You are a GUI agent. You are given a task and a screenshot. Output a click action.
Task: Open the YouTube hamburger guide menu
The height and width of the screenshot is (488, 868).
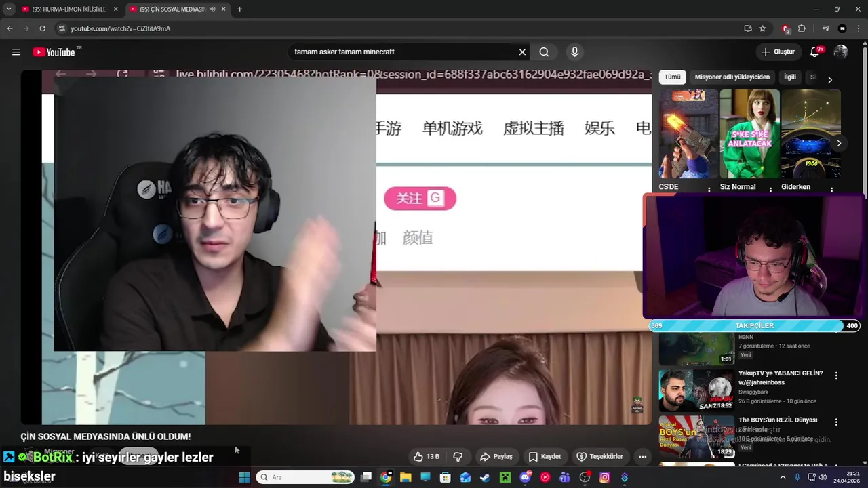(16, 52)
